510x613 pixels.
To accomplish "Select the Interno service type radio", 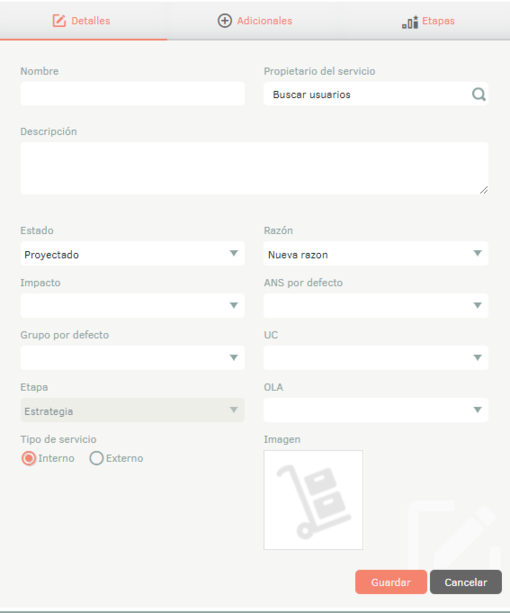I will click(x=29, y=458).
